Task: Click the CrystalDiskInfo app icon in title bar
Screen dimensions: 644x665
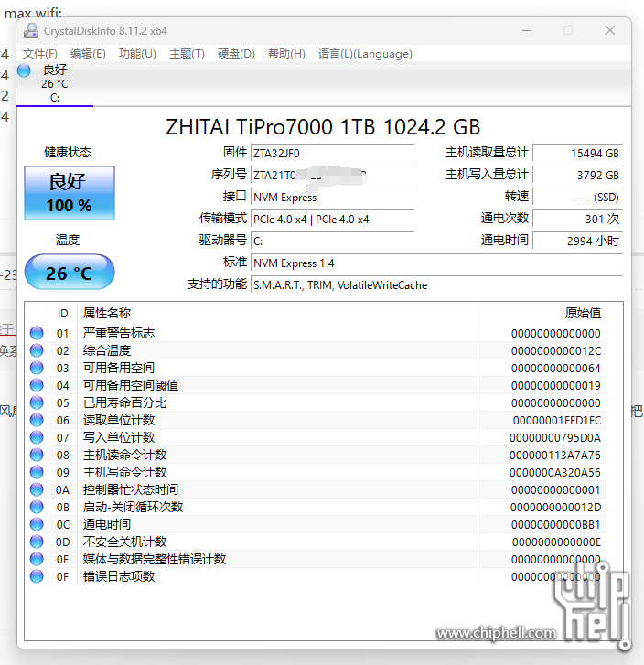Action: click(x=30, y=30)
